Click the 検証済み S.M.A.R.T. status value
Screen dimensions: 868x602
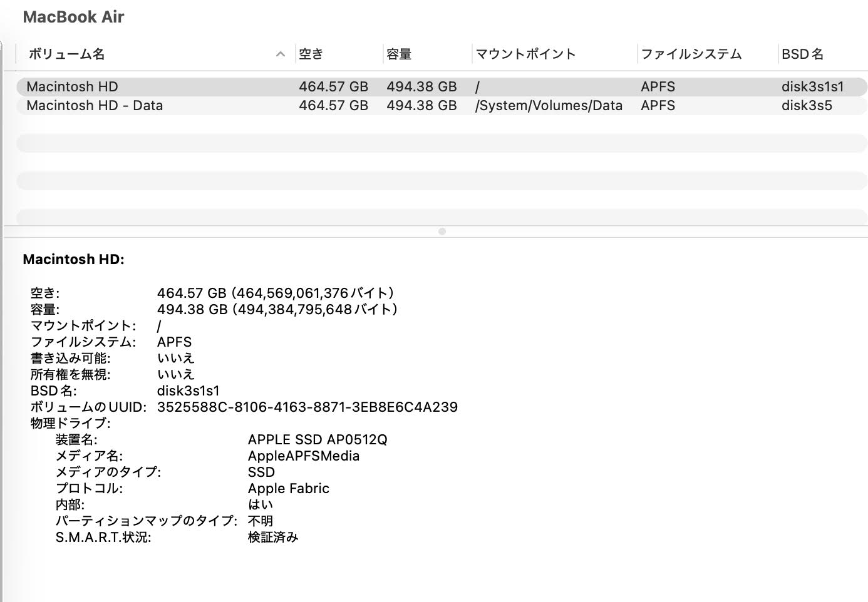274,537
